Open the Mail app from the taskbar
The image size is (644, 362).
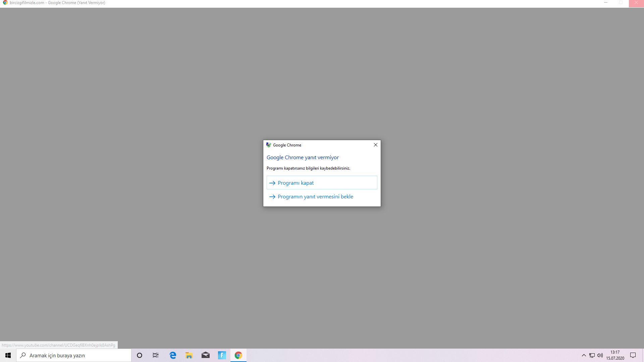[206, 355]
